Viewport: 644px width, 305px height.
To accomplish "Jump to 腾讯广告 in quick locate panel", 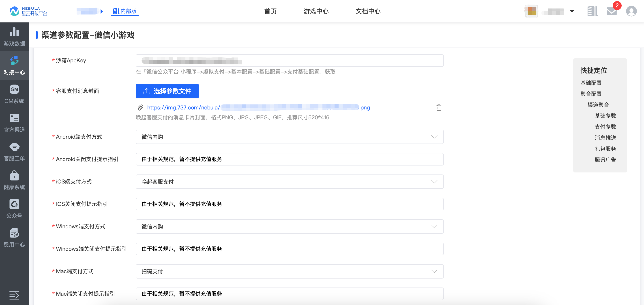I will (605, 160).
